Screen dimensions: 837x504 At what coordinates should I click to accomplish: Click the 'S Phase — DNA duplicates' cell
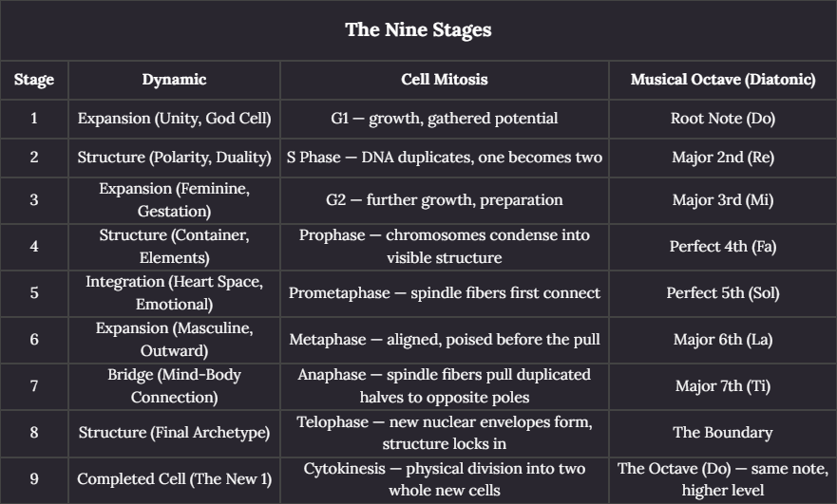coord(444,158)
